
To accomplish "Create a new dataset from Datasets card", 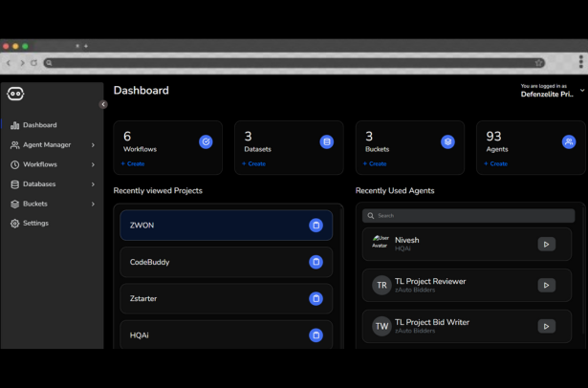I will click(254, 163).
